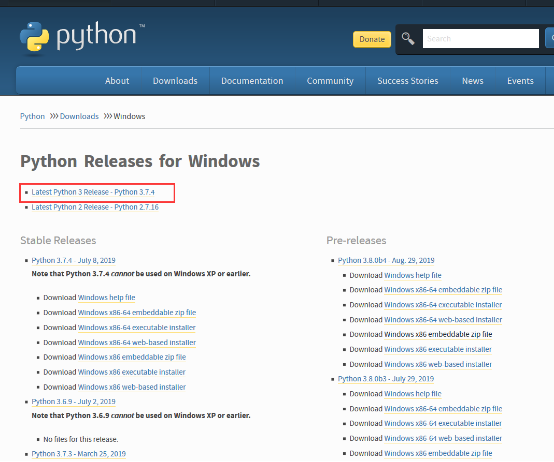Image resolution: width=554 pixels, height=462 pixels.
Task: Open the Events menu
Action: (x=520, y=81)
